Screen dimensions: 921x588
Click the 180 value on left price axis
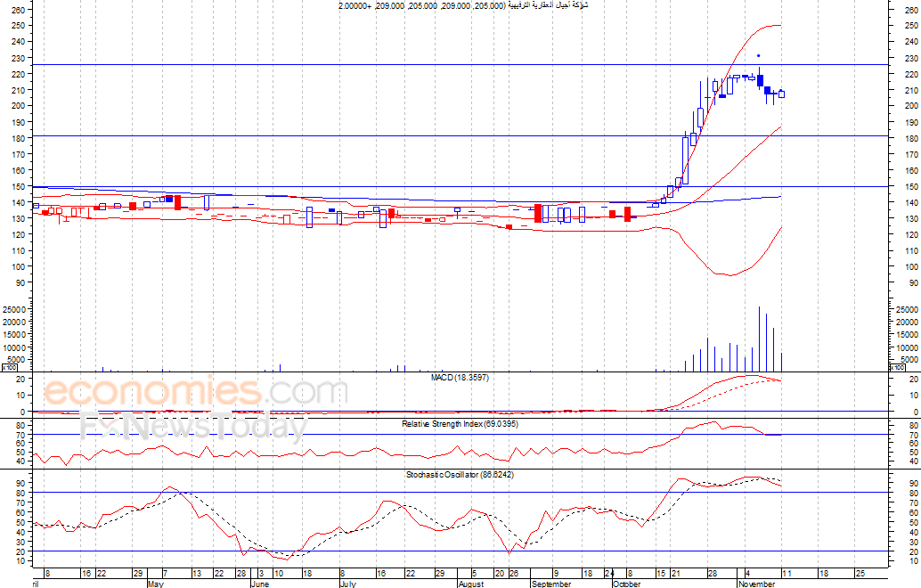click(x=18, y=139)
